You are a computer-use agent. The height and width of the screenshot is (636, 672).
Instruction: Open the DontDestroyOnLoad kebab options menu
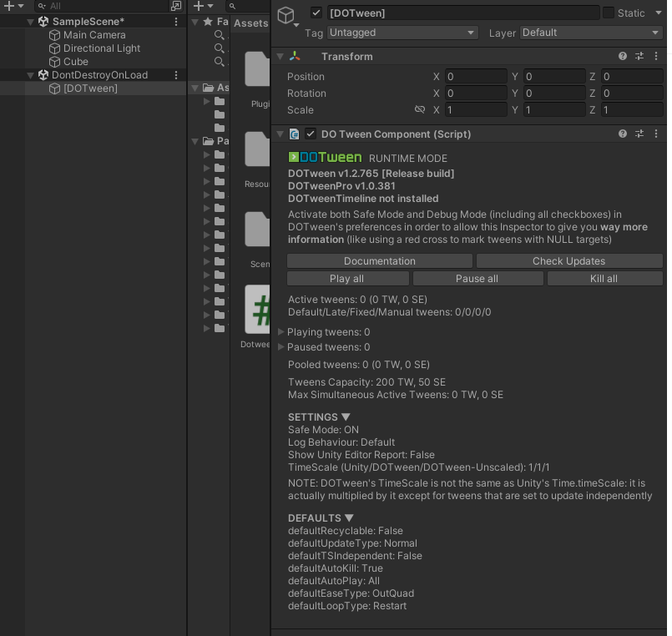[176, 75]
